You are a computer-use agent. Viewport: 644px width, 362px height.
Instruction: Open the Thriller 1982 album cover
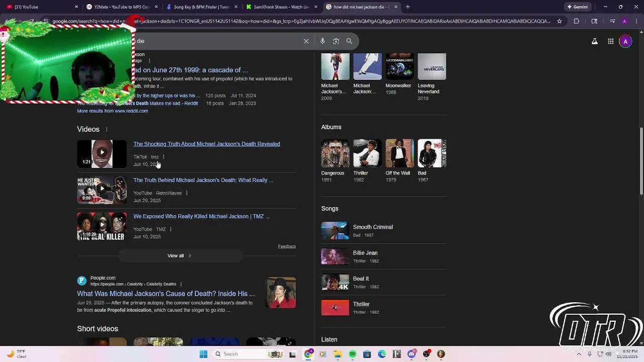click(367, 153)
